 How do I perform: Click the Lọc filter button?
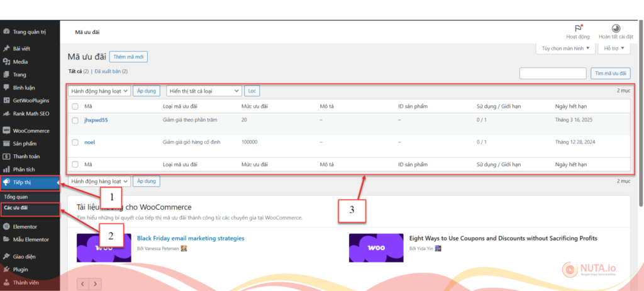coord(252,91)
